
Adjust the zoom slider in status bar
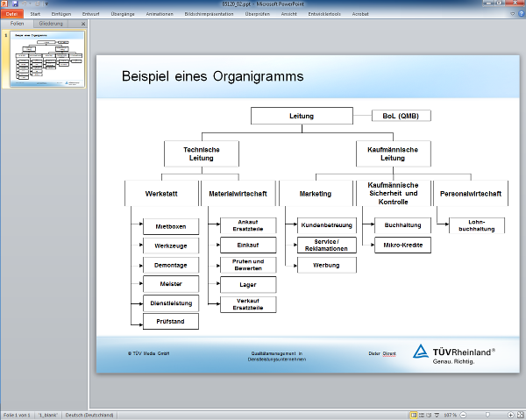click(x=487, y=415)
